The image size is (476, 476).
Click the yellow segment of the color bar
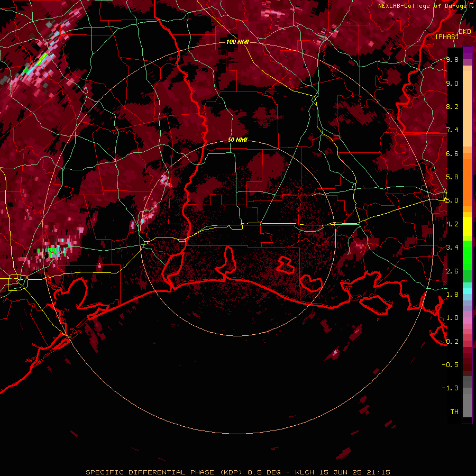(x=467, y=226)
